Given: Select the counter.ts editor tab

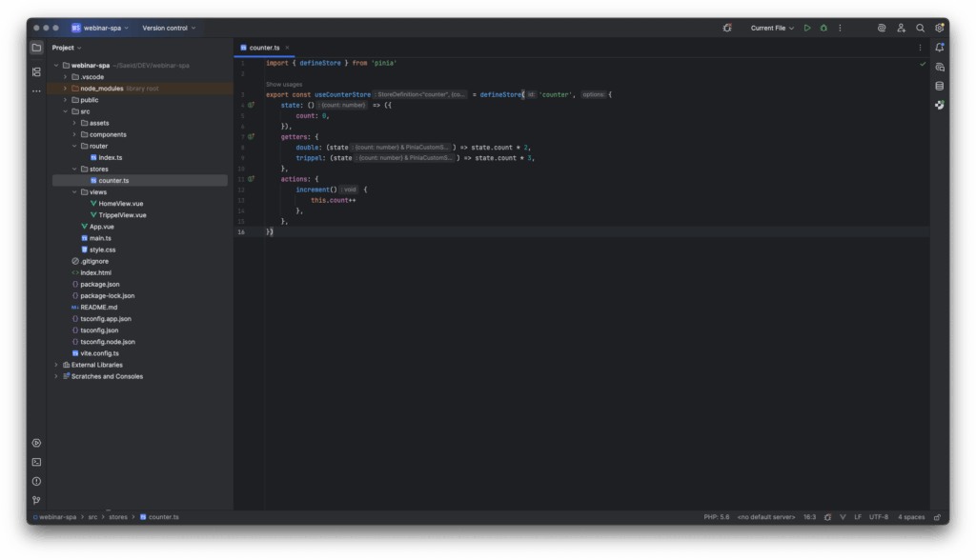Looking at the screenshot, I should (264, 47).
